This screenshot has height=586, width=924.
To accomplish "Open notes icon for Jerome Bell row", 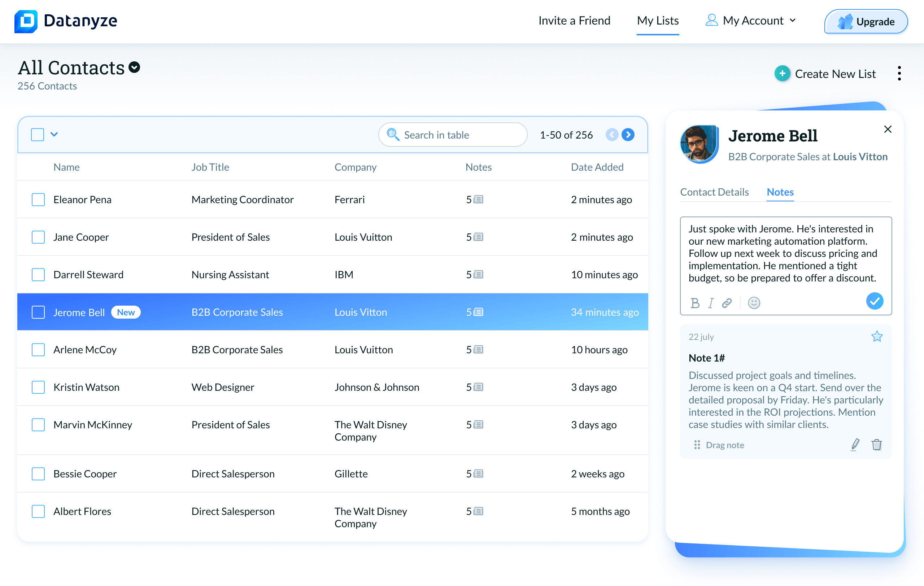I will [x=478, y=312].
